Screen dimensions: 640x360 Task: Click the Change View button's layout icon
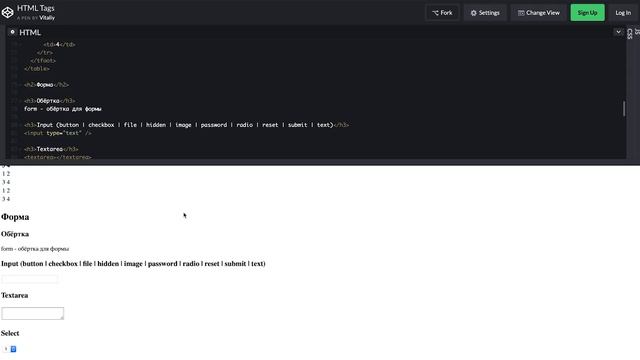[x=521, y=13]
